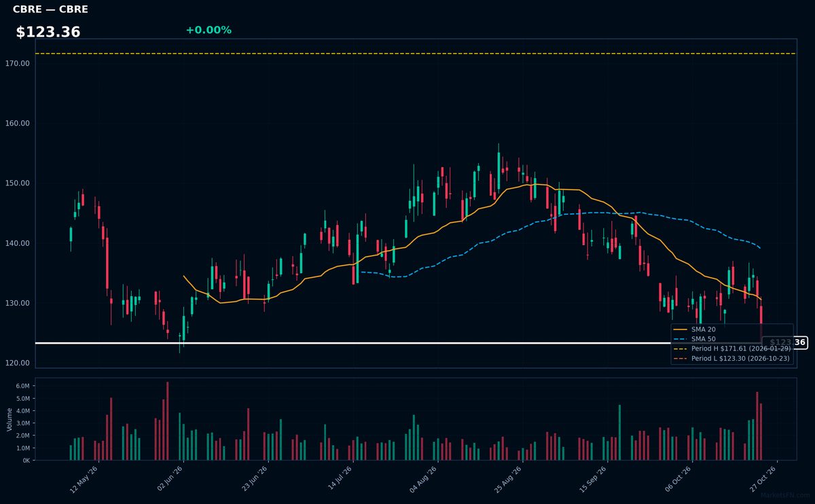Screen dimensions: 815x504
Task: Click the CBRE — CBRE chart title
Action: coord(50,10)
